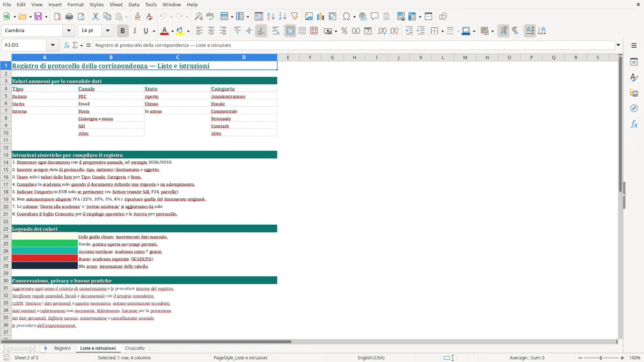This screenshot has width=644, height=362.
Task: Insert a chart
Action: tap(321, 17)
